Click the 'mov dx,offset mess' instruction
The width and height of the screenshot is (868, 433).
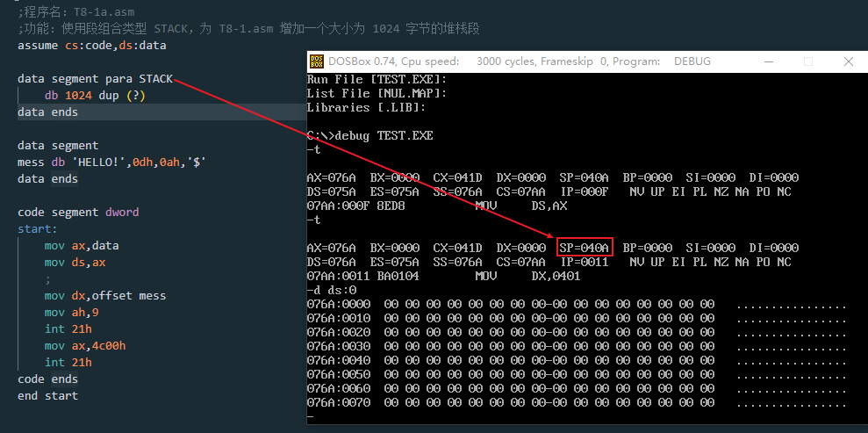point(105,296)
